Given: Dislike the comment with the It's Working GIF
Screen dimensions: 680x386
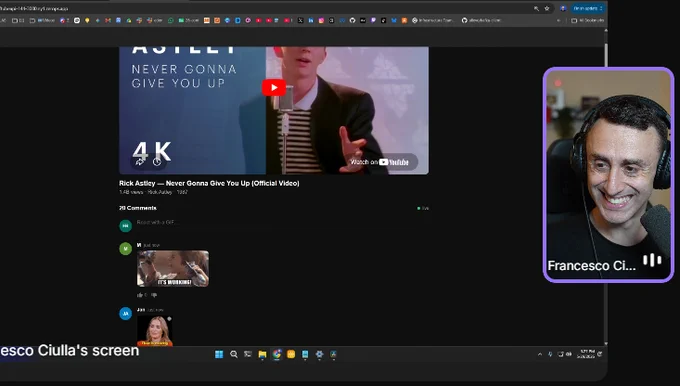Looking at the screenshot, I should coord(154,295).
